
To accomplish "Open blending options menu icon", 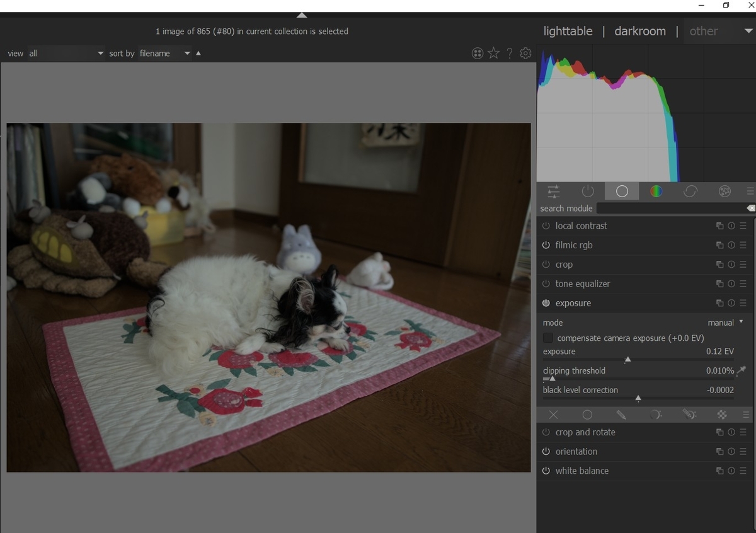I will point(747,415).
